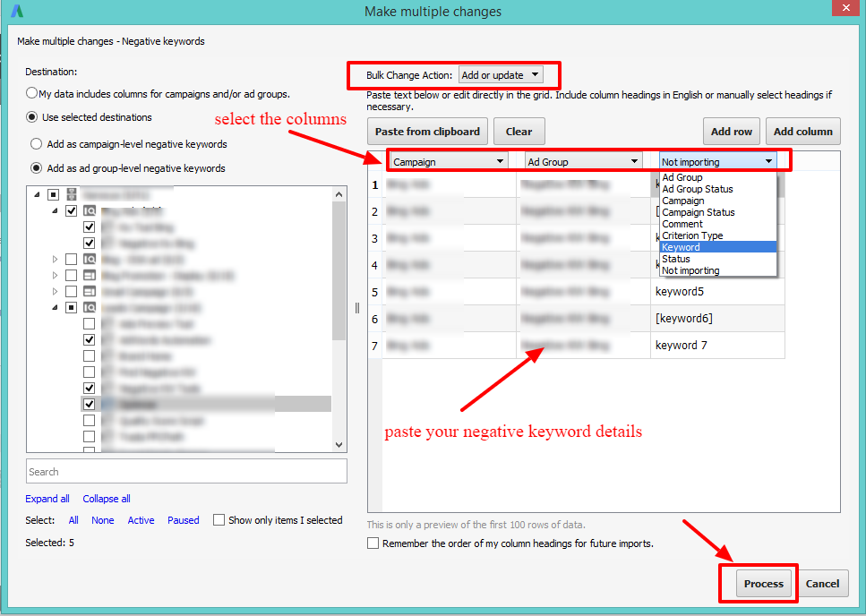Click the 'Paste from clipboard' button
The width and height of the screenshot is (866, 616).
pyautogui.click(x=427, y=132)
